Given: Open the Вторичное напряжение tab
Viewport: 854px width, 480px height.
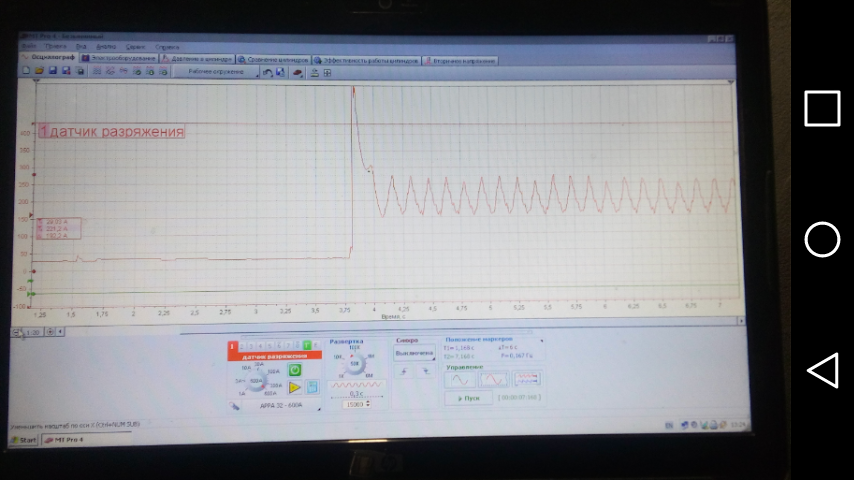Looking at the screenshot, I should point(460,61).
